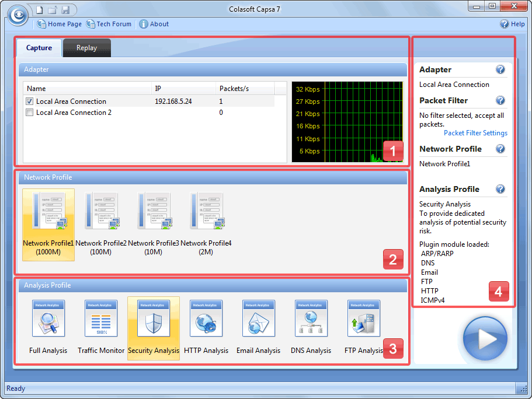The height and width of the screenshot is (399, 532).
Task: Choose the Full Analysis profile
Action: [x=48, y=328]
